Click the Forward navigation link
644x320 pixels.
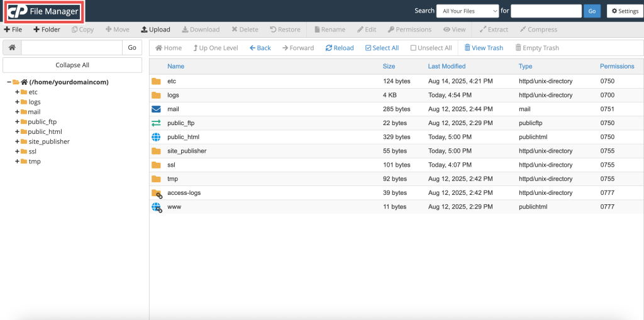298,48
